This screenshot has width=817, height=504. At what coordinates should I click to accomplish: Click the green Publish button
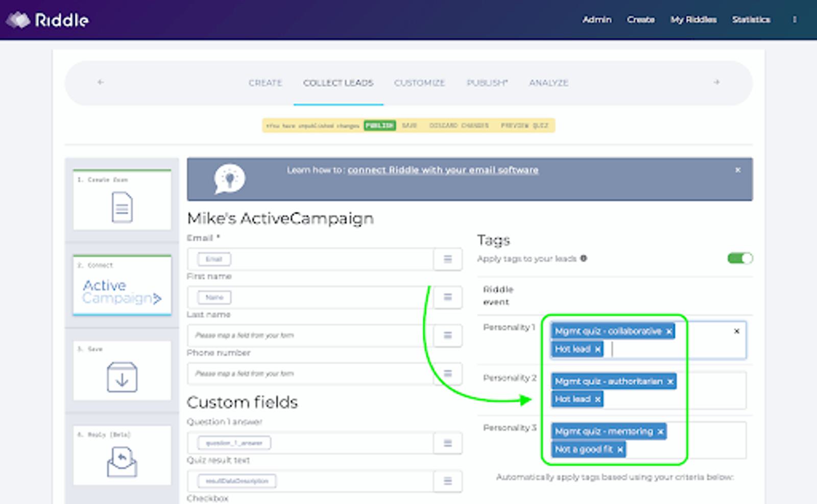pyautogui.click(x=379, y=125)
